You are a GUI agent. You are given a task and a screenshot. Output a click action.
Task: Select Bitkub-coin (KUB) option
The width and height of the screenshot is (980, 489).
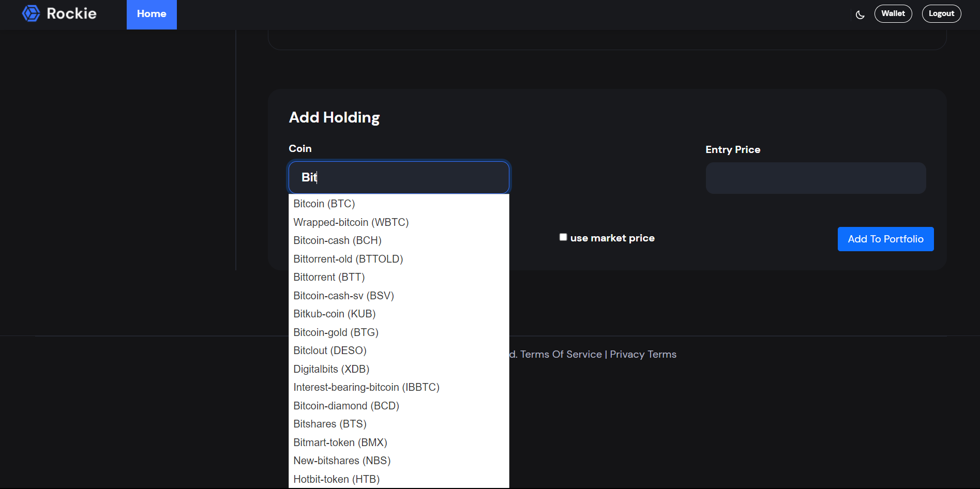click(399, 314)
